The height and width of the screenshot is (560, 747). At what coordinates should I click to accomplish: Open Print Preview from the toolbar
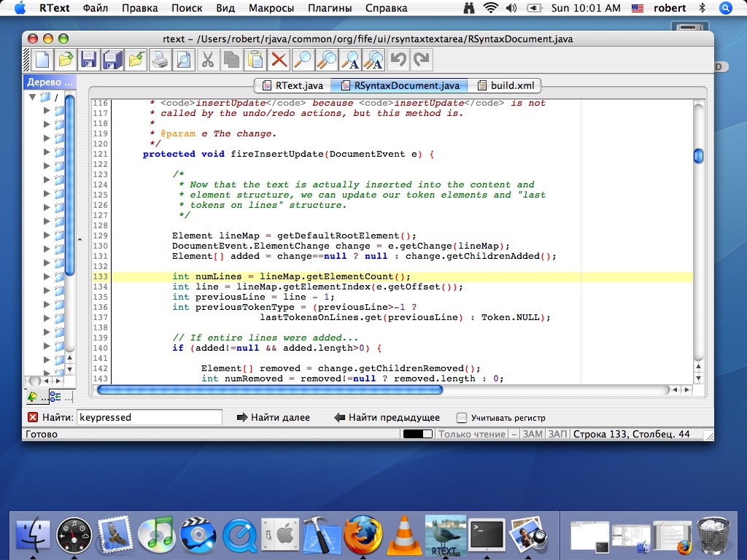183,59
